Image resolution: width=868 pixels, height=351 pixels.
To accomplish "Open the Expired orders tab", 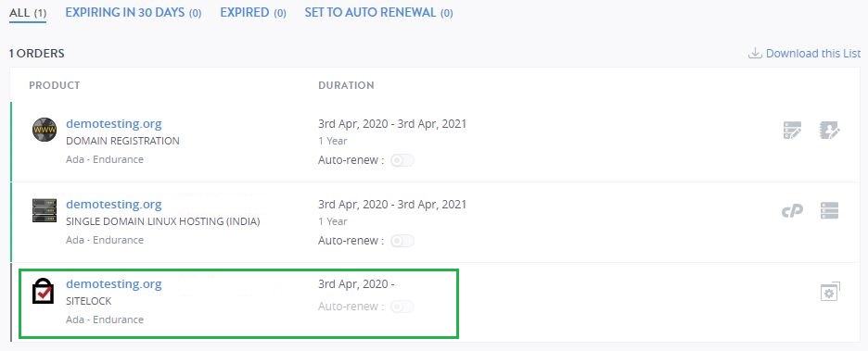I will (x=253, y=12).
